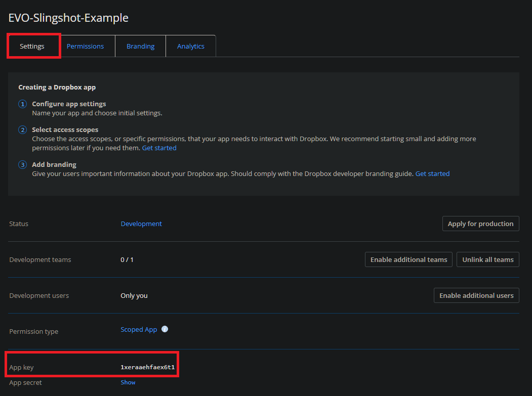Click the App key label
This screenshot has width=532, height=396.
tap(21, 368)
